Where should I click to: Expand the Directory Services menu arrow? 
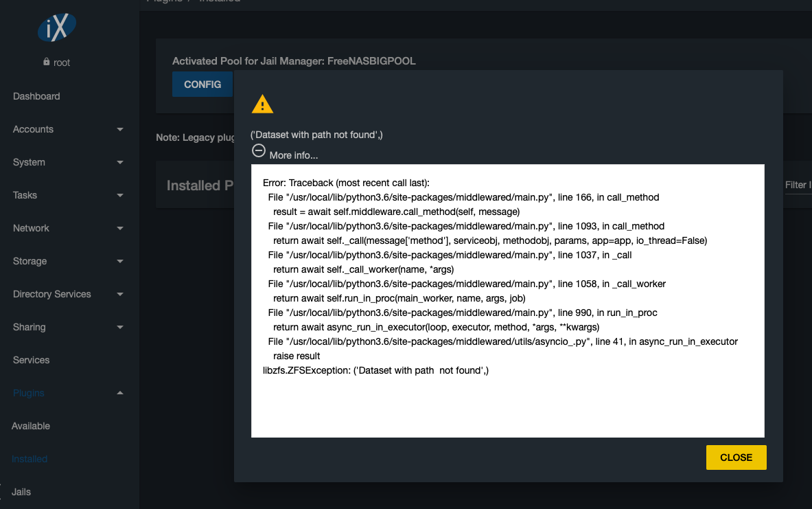120,295
